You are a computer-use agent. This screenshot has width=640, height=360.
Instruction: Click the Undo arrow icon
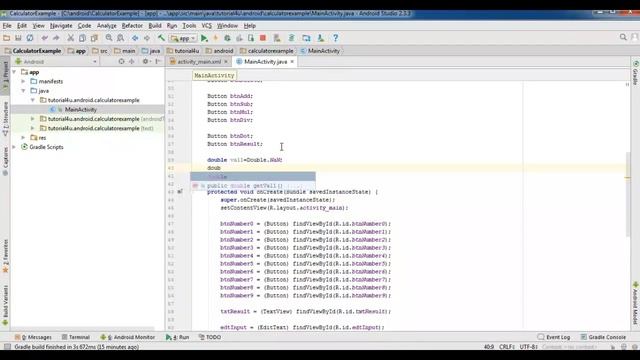(44, 38)
